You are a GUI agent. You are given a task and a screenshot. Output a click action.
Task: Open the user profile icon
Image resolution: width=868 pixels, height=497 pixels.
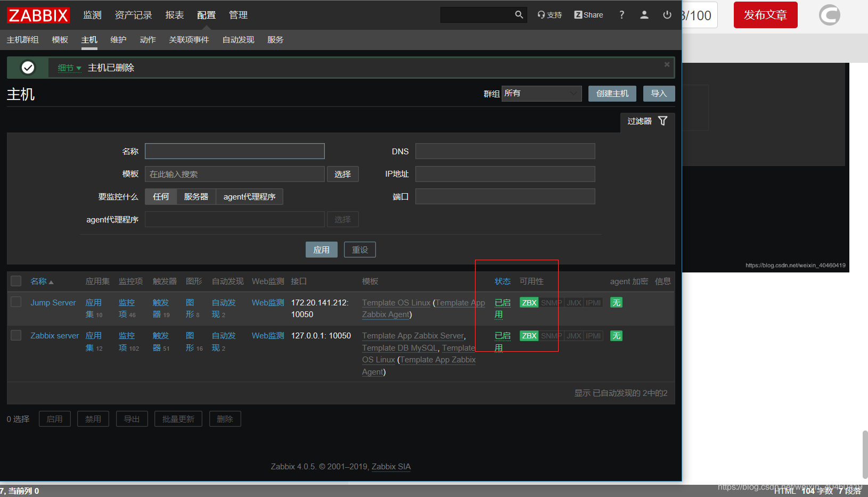click(x=644, y=15)
